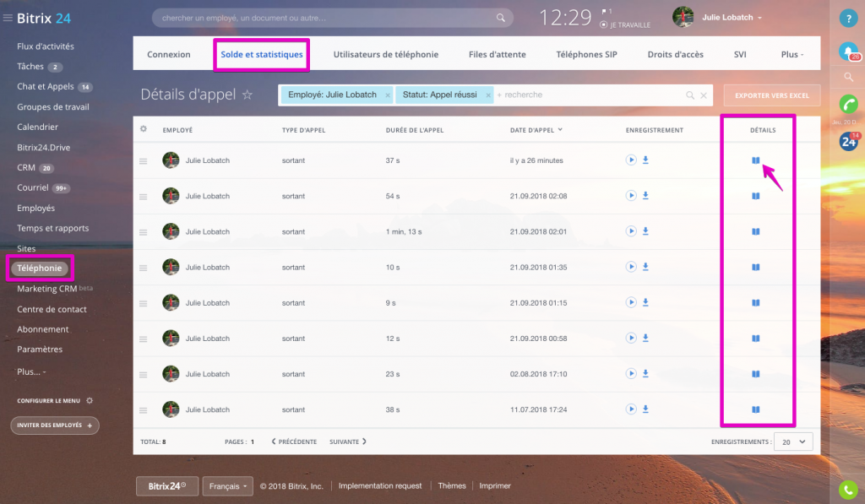Screen dimensions: 865x504
Task: Go to Suivante page
Action: point(347,442)
